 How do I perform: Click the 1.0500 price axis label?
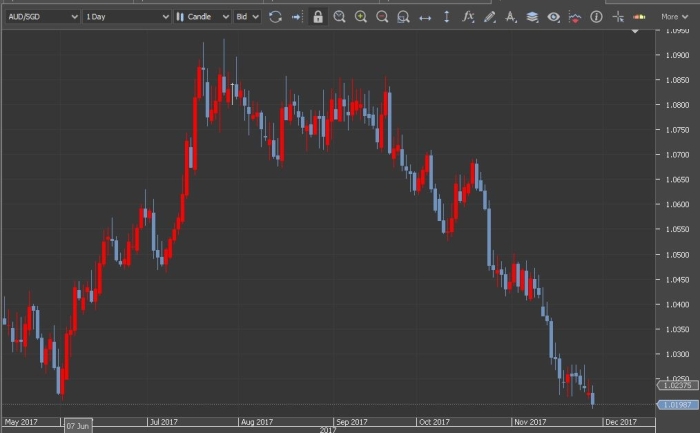tap(677, 255)
